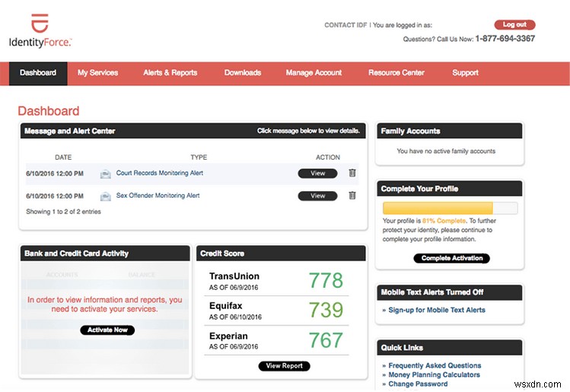Open Sex Offender Monitoring Alert link
This screenshot has width=570, height=392.
click(x=158, y=196)
